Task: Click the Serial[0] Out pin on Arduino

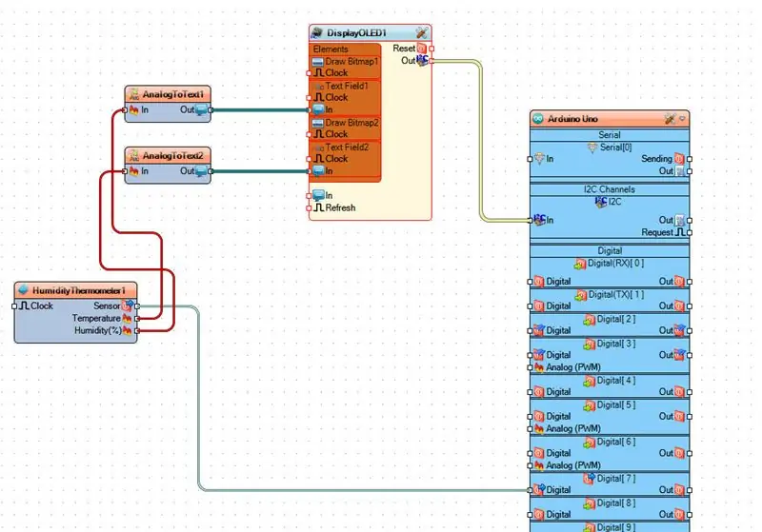Action: (x=690, y=171)
